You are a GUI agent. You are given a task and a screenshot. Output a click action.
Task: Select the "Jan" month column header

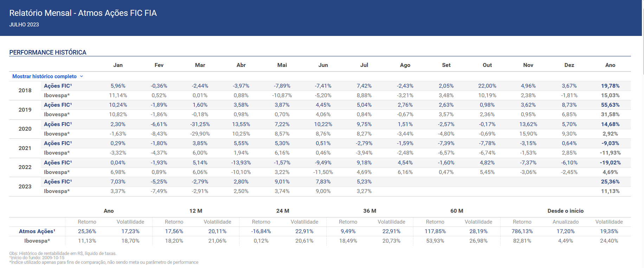[118, 65]
